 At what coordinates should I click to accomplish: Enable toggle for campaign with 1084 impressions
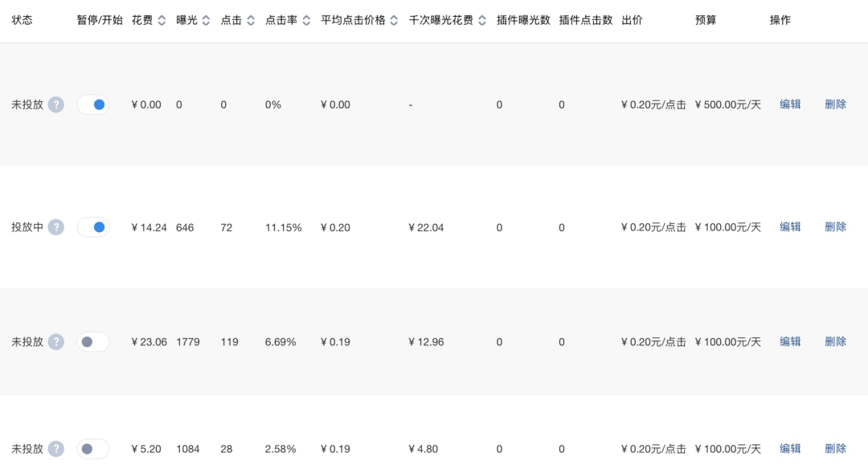pyautogui.click(x=93, y=449)
